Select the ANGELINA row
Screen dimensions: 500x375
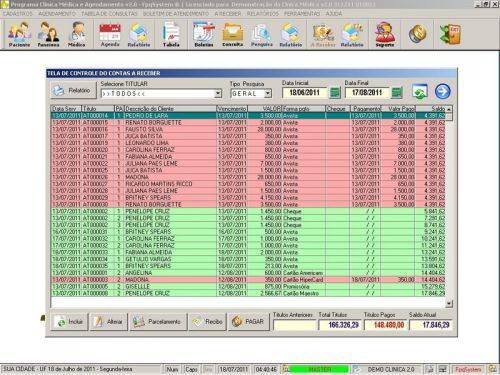pos(248,273)
